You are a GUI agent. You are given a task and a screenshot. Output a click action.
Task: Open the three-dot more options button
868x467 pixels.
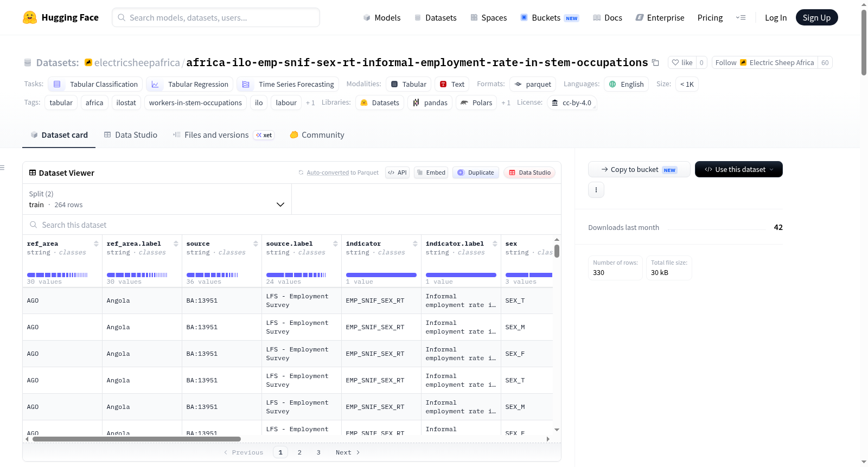click(x=596, y=190)
